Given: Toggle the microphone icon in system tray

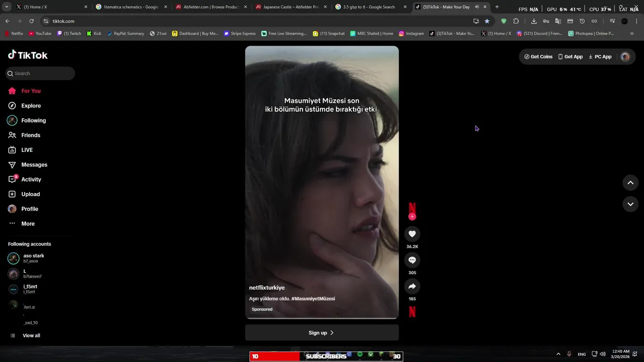Looking at the screenshot, I should point(569,354).
